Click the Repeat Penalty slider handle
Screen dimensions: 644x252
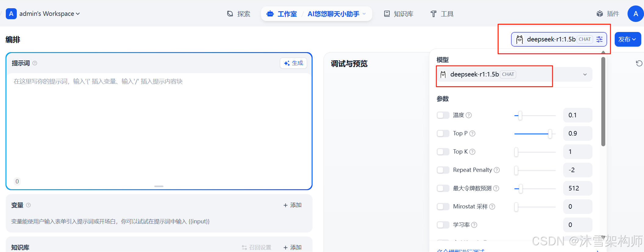click(516, 170)
